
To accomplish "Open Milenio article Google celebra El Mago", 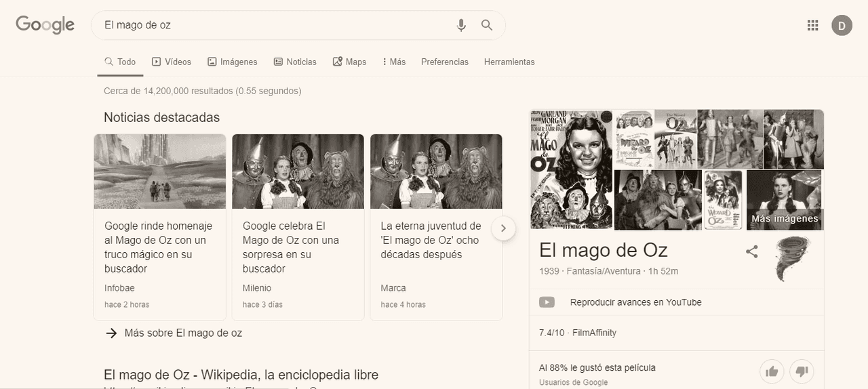I will [291, 247].
